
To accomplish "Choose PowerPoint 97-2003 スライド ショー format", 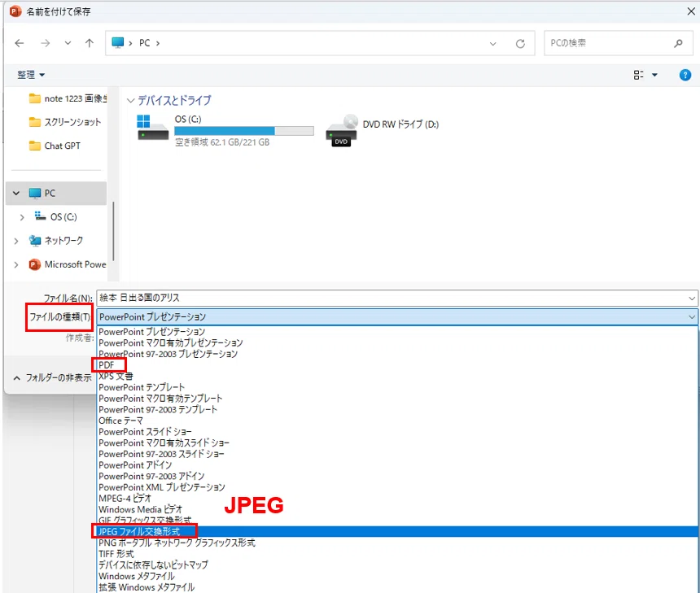I will [x=397, y=454].
